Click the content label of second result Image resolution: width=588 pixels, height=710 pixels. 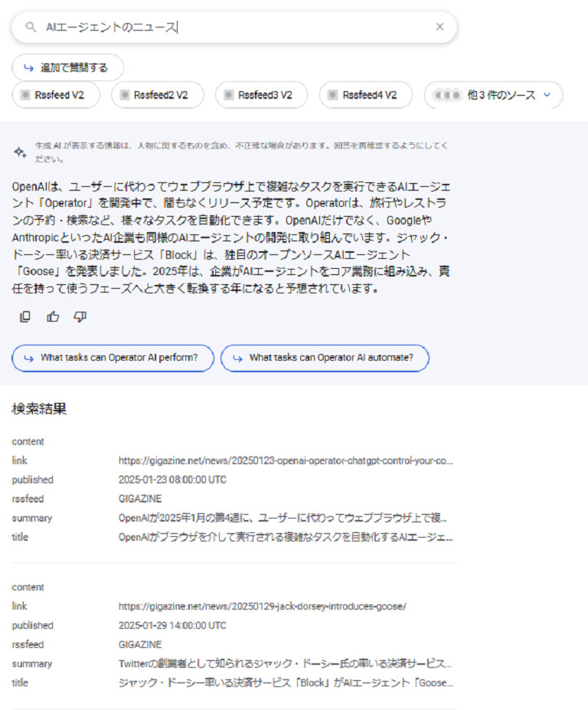point(28,587)
